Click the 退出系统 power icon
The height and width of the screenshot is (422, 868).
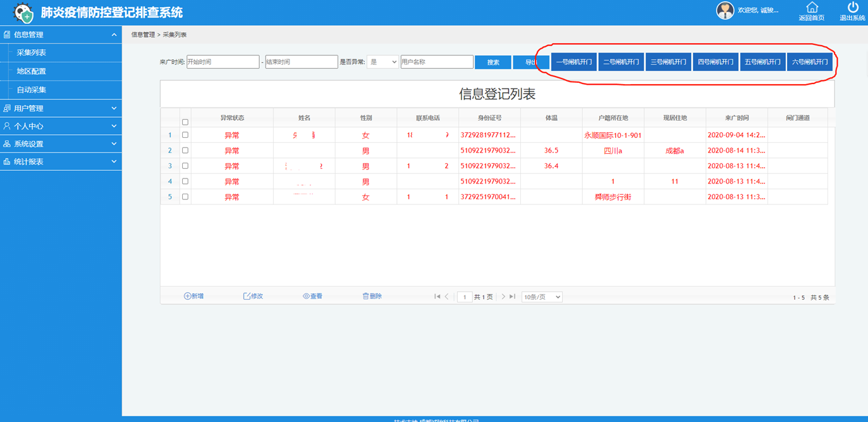coord(853,8)
